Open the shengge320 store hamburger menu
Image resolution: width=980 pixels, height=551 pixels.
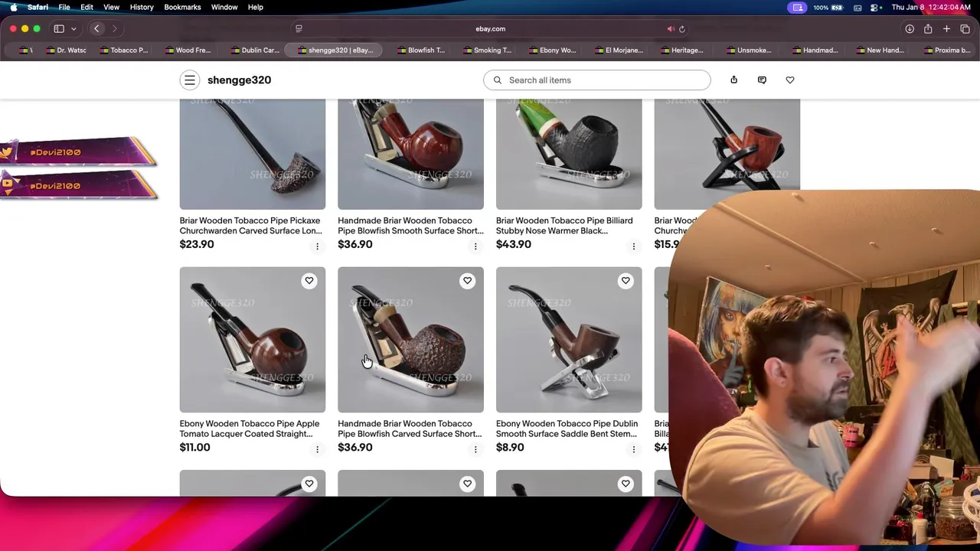click(x=190, y=80)
